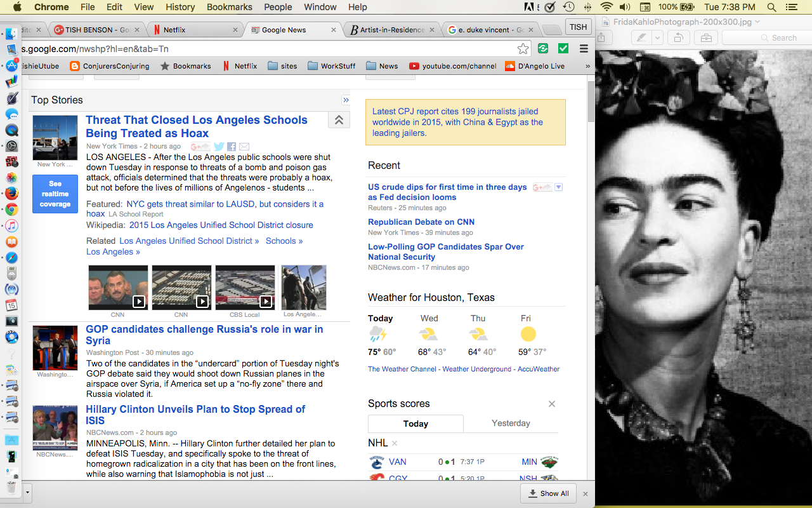Launch App Store from the Dock
Image resolution: width=812 pixels, height=508 pixels.
pyautogui.click(x=11, y=65)
